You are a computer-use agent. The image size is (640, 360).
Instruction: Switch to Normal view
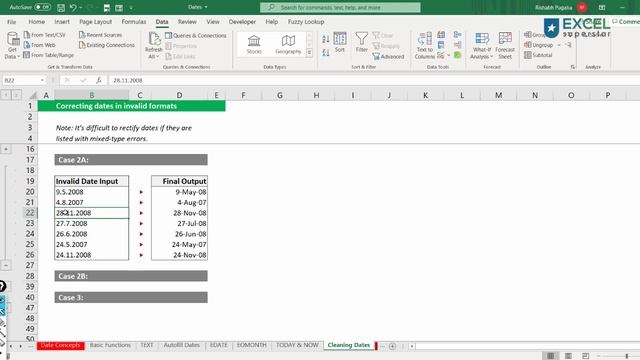pyautogui.click(x=551, y=356)
